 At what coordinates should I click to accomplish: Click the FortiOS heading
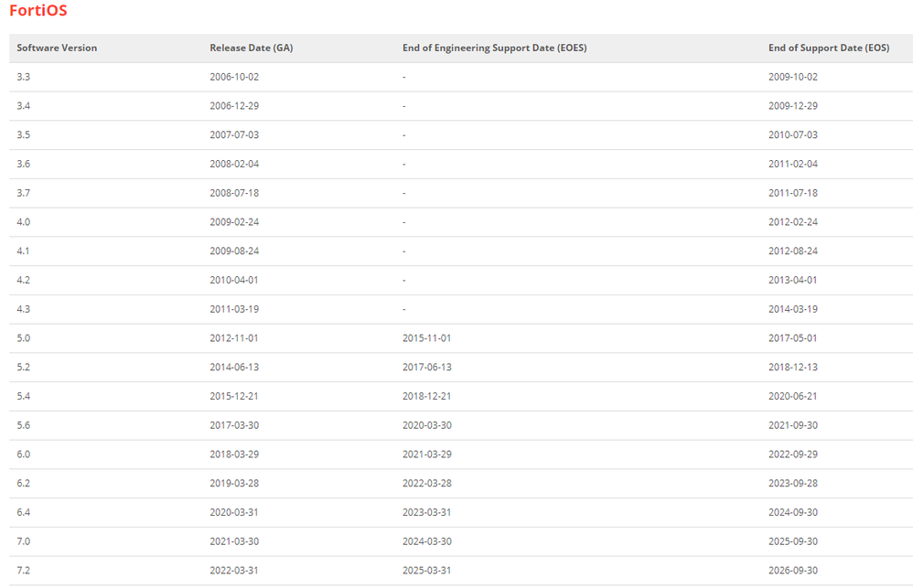38,11
